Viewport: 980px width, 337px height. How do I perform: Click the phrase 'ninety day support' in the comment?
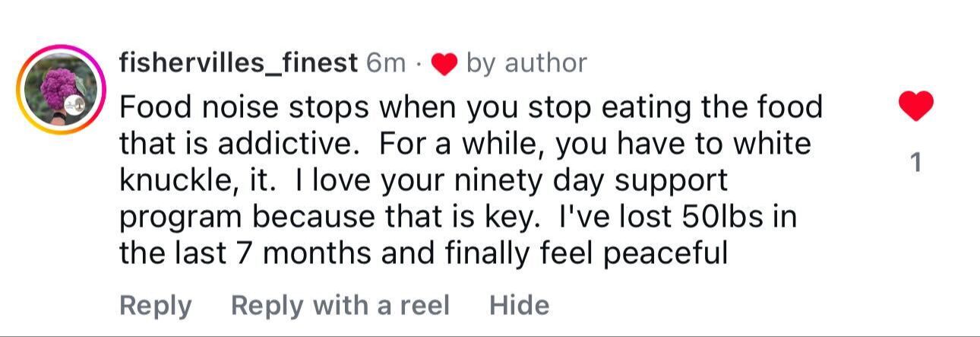[x=596, y=180]
